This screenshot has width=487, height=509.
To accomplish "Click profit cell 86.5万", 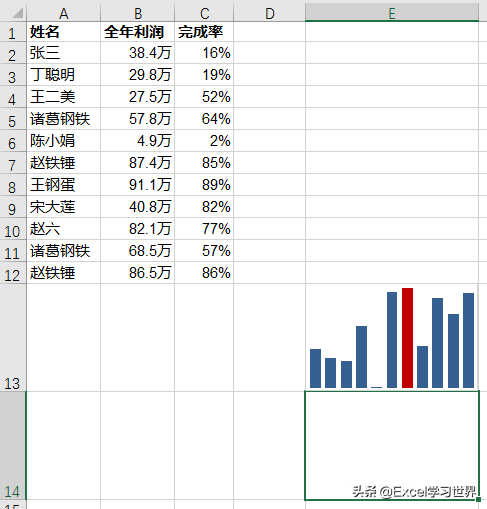I will tap(137, 273).
